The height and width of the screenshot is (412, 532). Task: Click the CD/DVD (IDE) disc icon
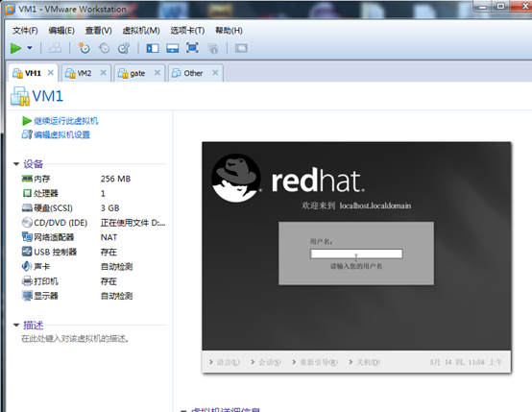(27, 222)
